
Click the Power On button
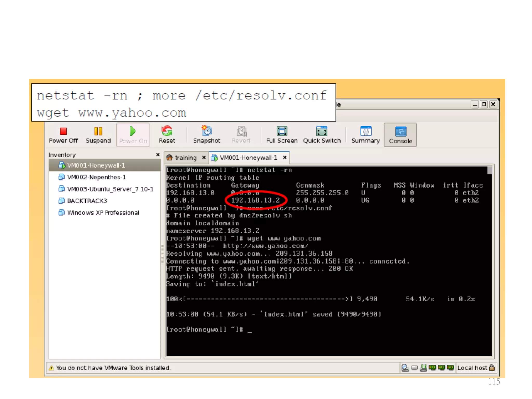(133, 135)
